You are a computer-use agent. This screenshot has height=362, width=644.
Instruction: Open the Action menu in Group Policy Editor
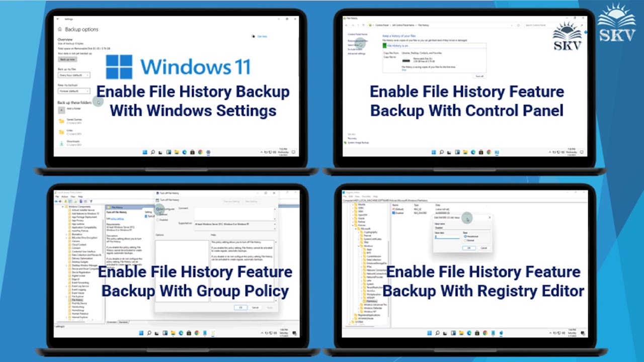pyautogui.click(x=64, y=197)
